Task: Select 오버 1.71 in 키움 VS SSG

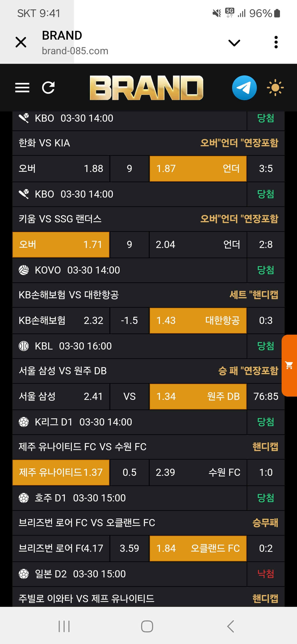Action: coord(61,245)
